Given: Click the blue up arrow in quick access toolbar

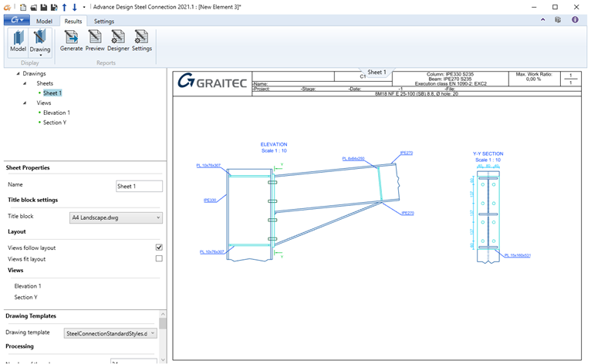Looking at the screenshot, I should tap(63, 7).
